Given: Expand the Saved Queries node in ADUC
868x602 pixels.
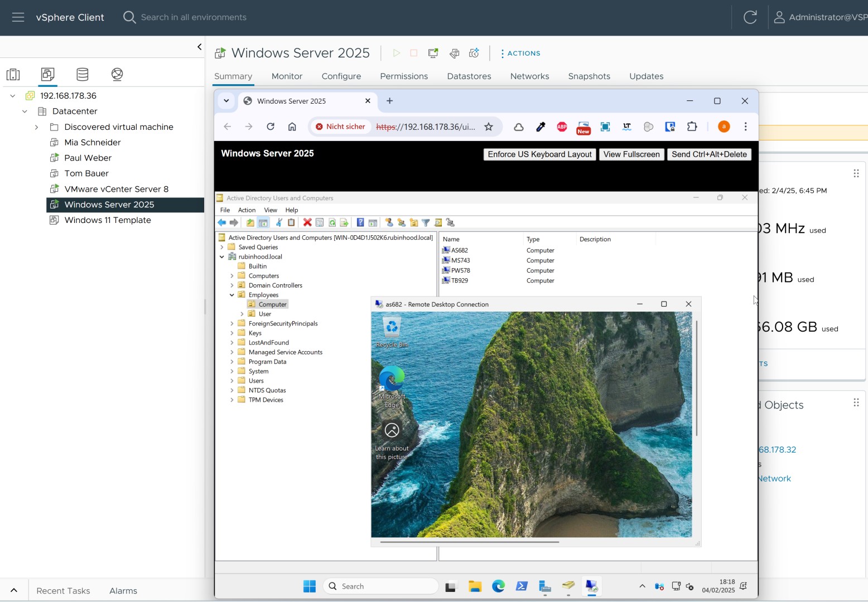Looking at the screenshot, I should (222, 247).
